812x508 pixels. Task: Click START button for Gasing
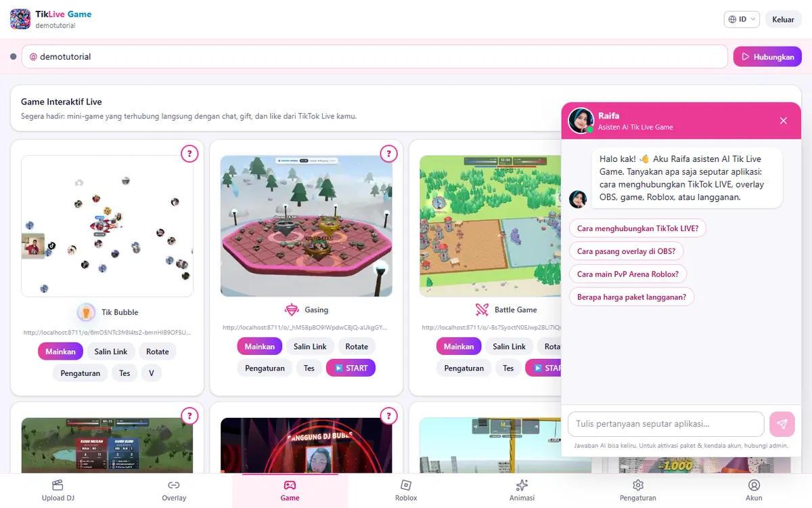(351, 368)
